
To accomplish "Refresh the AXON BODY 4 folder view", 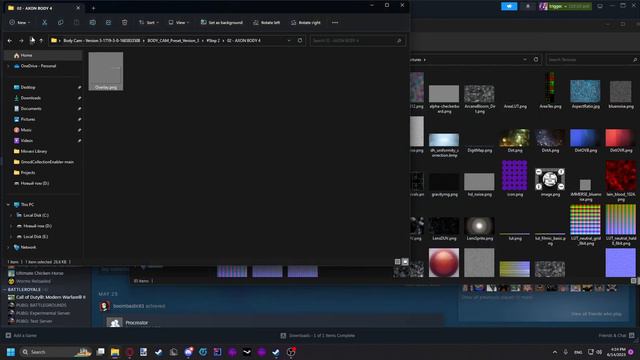I will (x=300, y=40).
